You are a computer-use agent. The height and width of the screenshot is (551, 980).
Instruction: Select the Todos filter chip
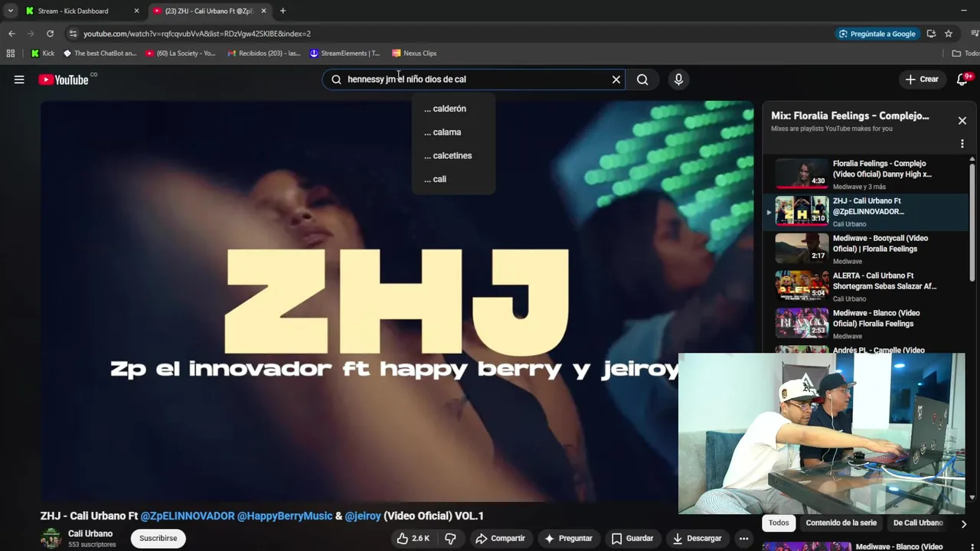779,523
